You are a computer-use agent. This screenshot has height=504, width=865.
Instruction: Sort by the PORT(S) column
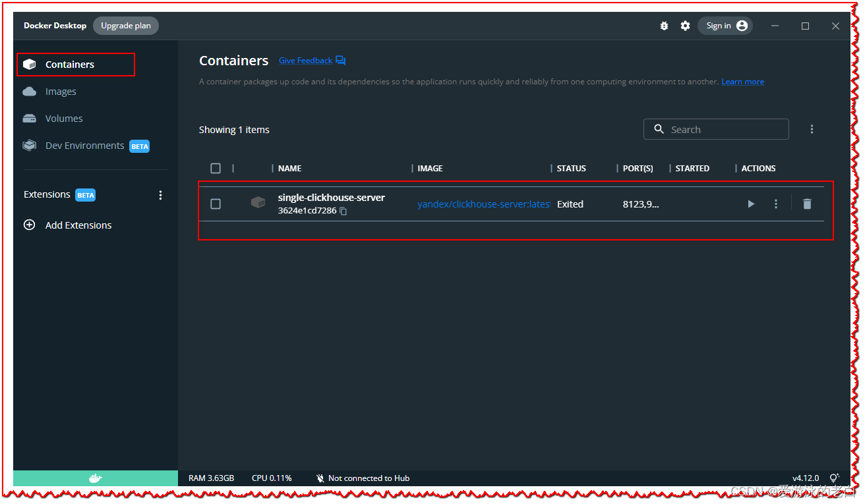[638, 169]
